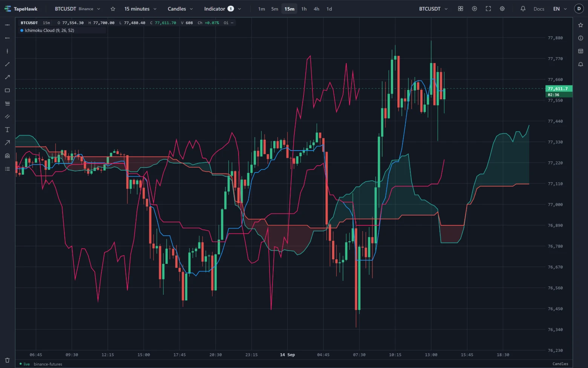Open chart settings gear

pos(502,9)
